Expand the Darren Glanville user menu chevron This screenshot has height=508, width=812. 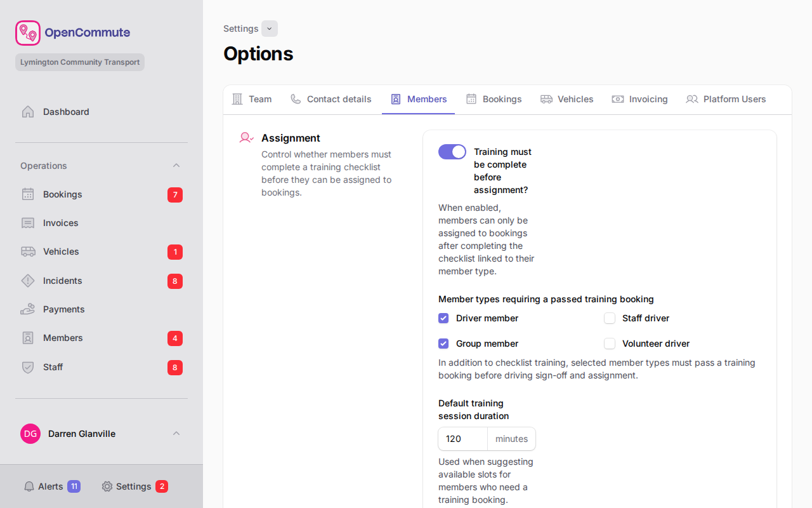pyautogui.click(x=176, y=434)
